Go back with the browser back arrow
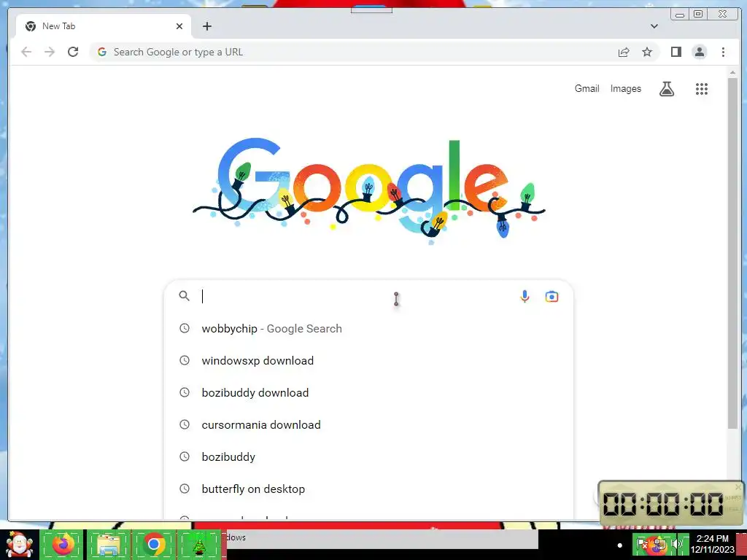Image resolution: width=747 pixels, height=560 pixels. pyautogui.click(x=26, y=52)
